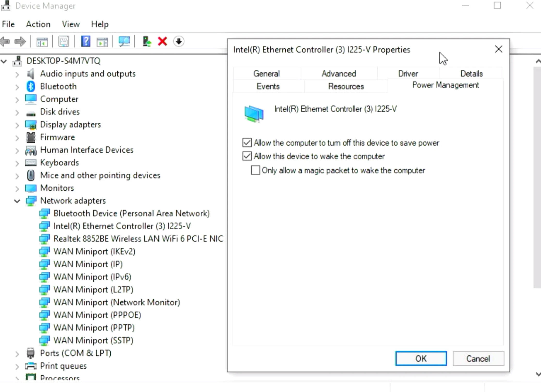The width and height of the screenshot is (541, 392).
Task: Click Scan for hardware changes monitor icon
Action: [x=124, y=41]
